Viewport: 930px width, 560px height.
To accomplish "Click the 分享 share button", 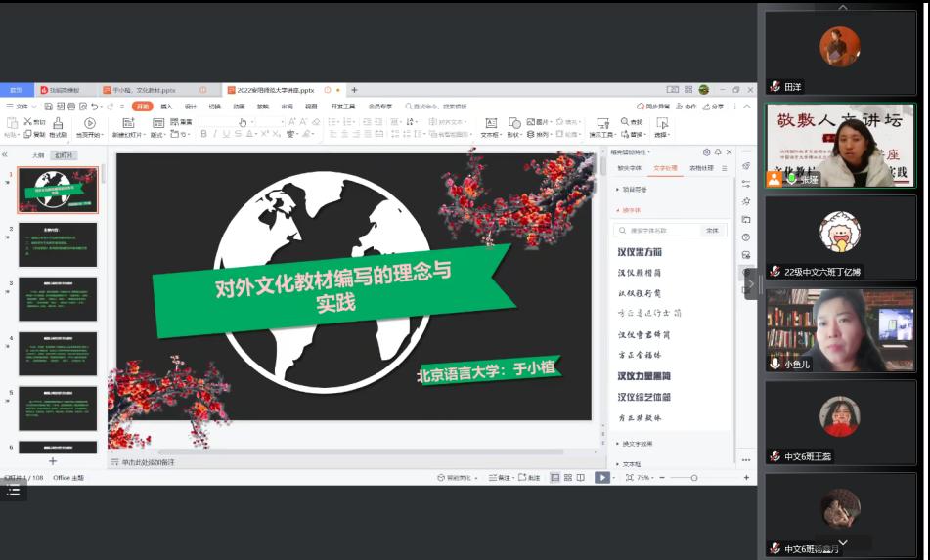I will coord(716,106).
